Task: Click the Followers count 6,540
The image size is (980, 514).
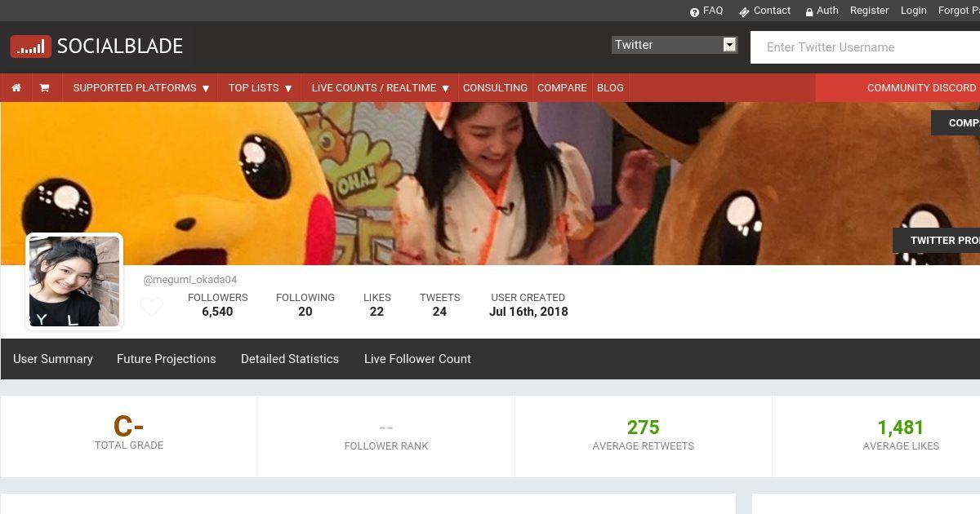Action: click(217, 312)
